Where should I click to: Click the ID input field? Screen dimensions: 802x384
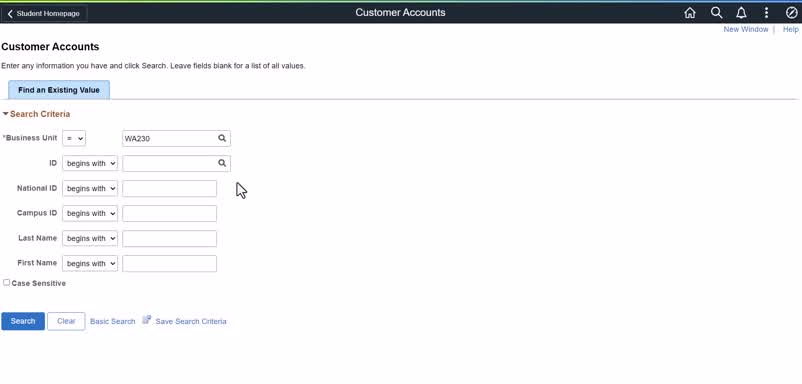point(169,164)
